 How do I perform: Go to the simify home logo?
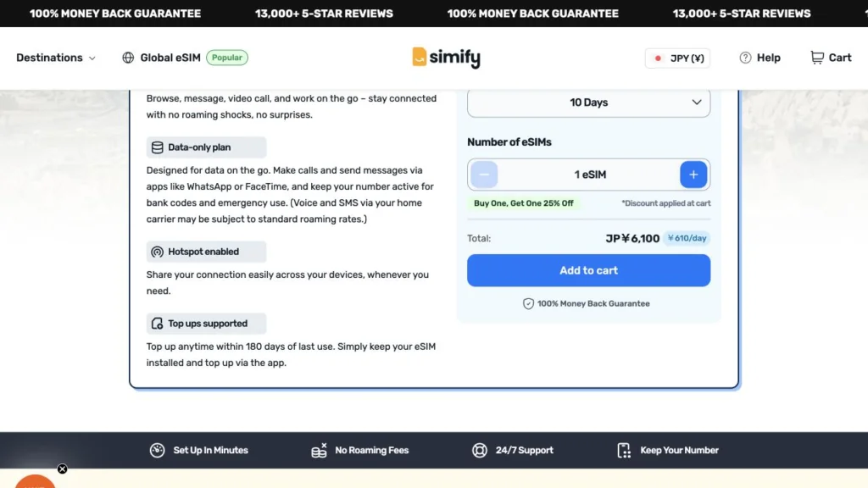pyautogui.click(x=446, y=58)
